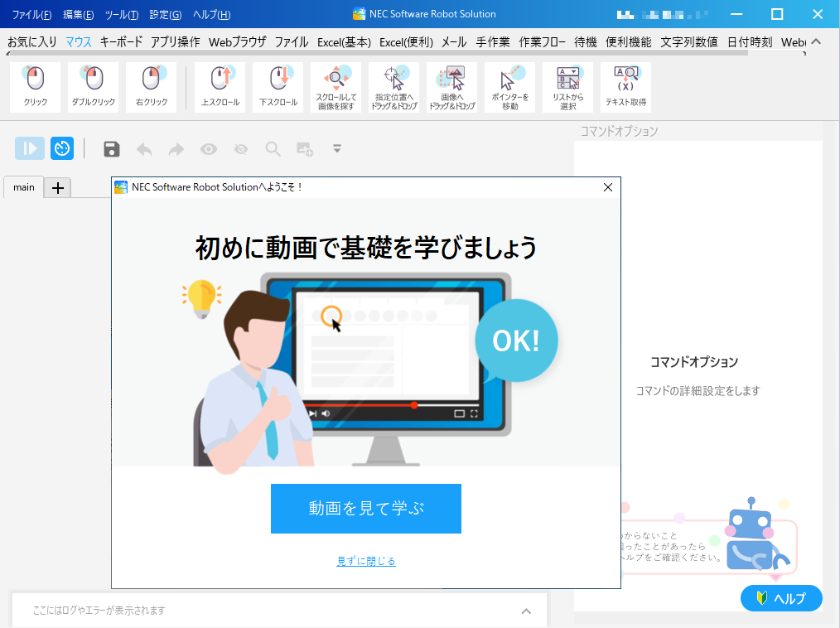The width and height of the screenshot is (840, 628).
Task: Open the filter dropdown in the toolbar
Action: point(337,148)
